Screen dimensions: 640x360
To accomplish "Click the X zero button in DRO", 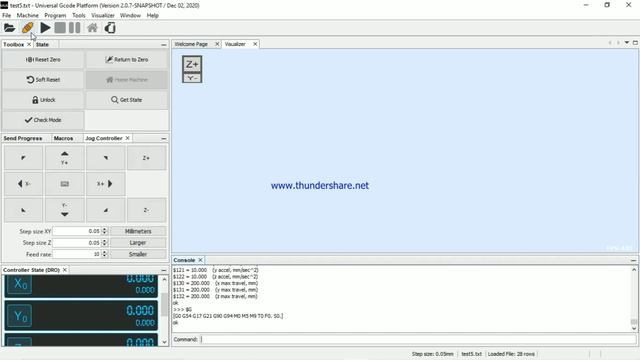I will (x=20, y=284).
